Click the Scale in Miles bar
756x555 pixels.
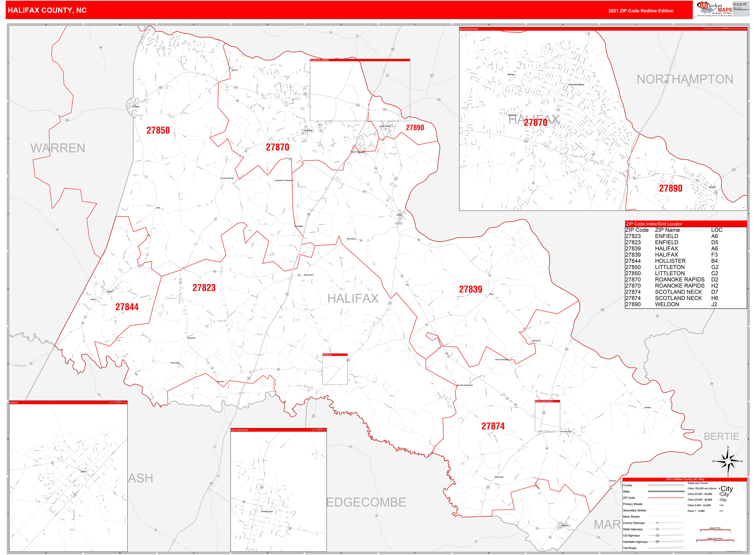point(715,530)
